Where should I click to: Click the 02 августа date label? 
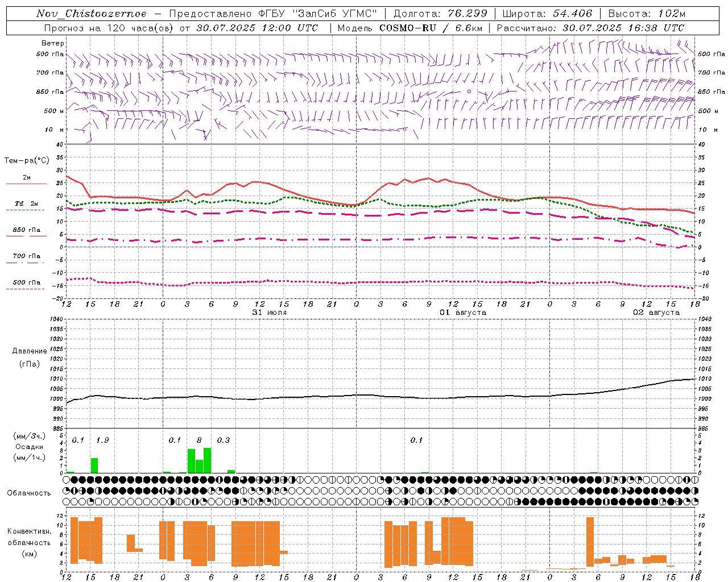click(656, 313)
